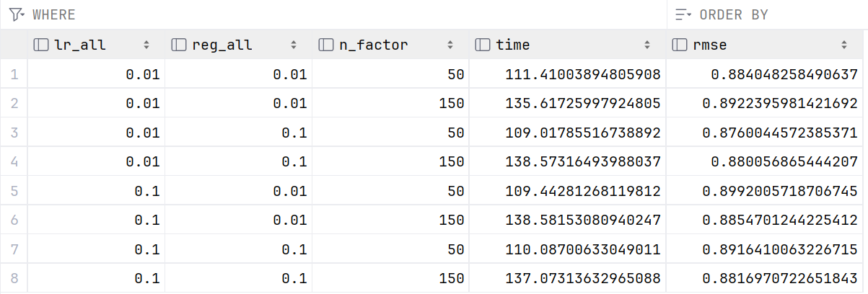Screen dimensions: 868x294
Task: Click reg_all cell in row 1
Action: coord(239,74)
